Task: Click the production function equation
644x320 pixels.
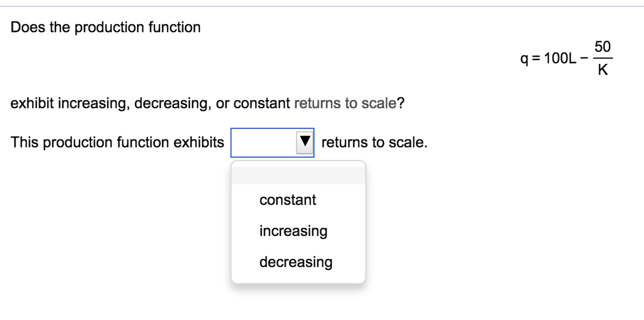Action: click(x=566, y=58)
